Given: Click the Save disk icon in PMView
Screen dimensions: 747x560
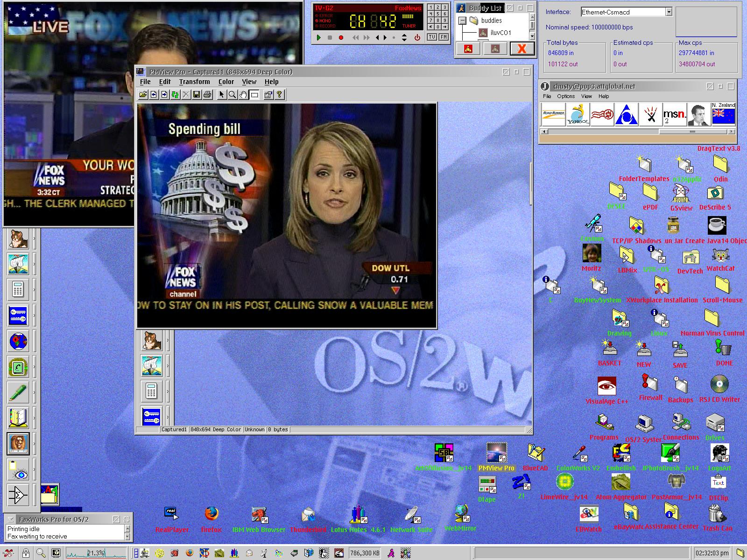Looking at the screenshot, I should point(197,95).
